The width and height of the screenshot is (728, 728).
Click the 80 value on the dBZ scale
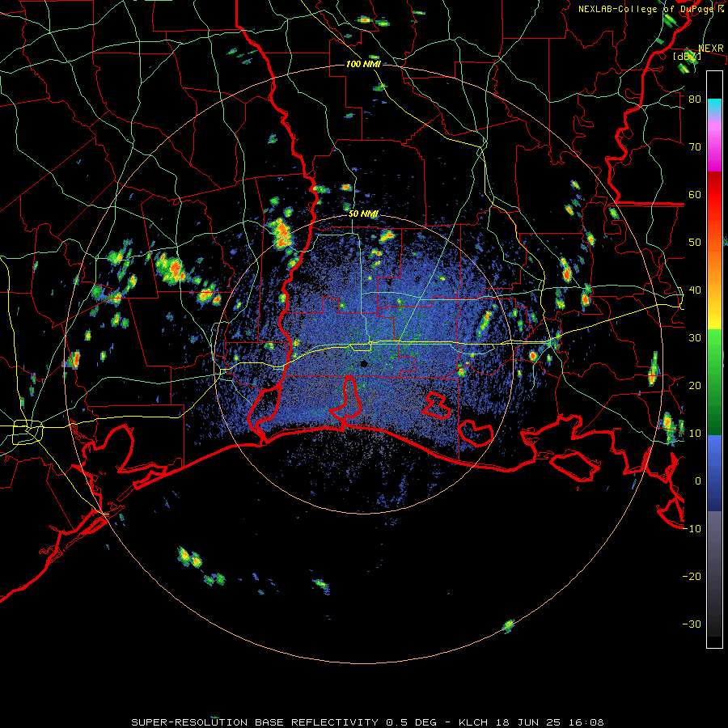[x=695, y=99]
